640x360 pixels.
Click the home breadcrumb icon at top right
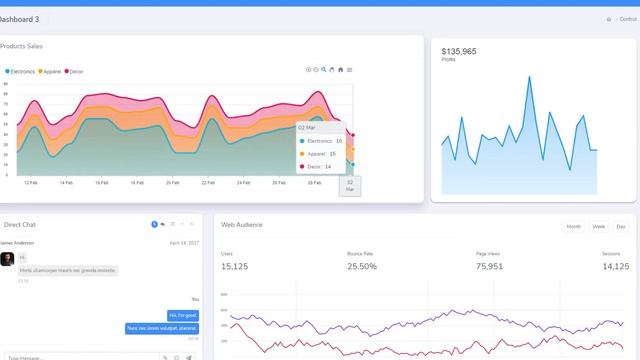click(609, 19)
